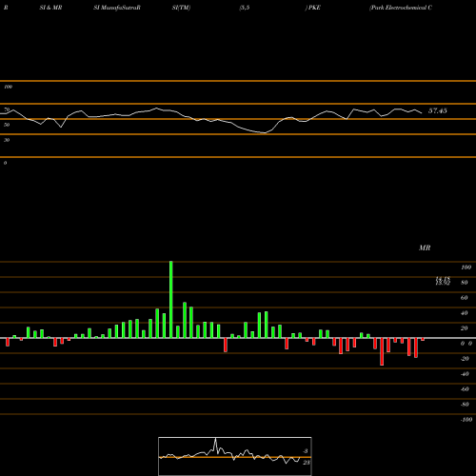The height and width of the screenshot is (476, 476).
Task: Click the 0 label below RSI panel
Action: [x=5, y=163]
